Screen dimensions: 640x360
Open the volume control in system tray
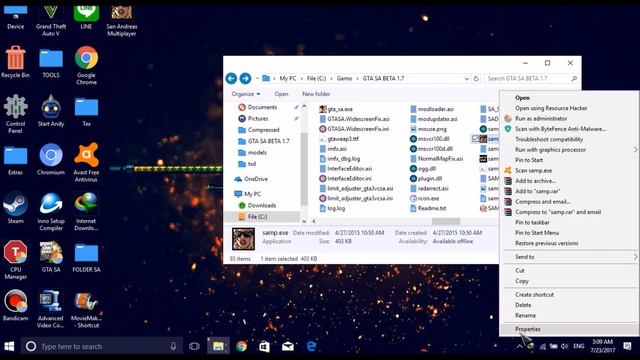coord(564,346)
